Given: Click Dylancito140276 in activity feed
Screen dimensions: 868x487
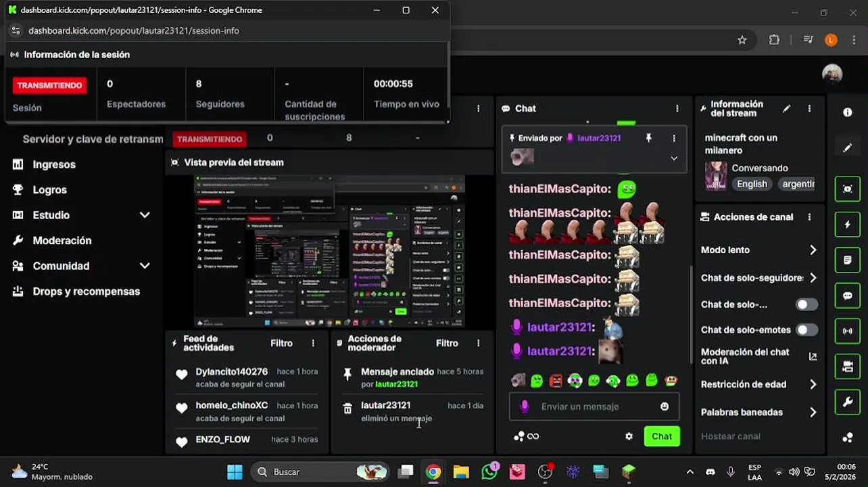Looking at the screenshot, I should point(231,372).
